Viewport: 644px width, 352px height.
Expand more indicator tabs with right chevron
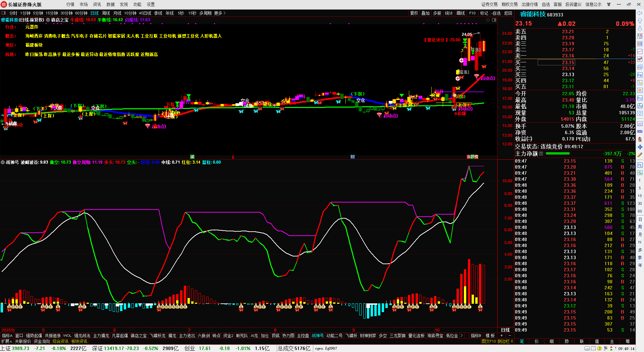(462, 336)
